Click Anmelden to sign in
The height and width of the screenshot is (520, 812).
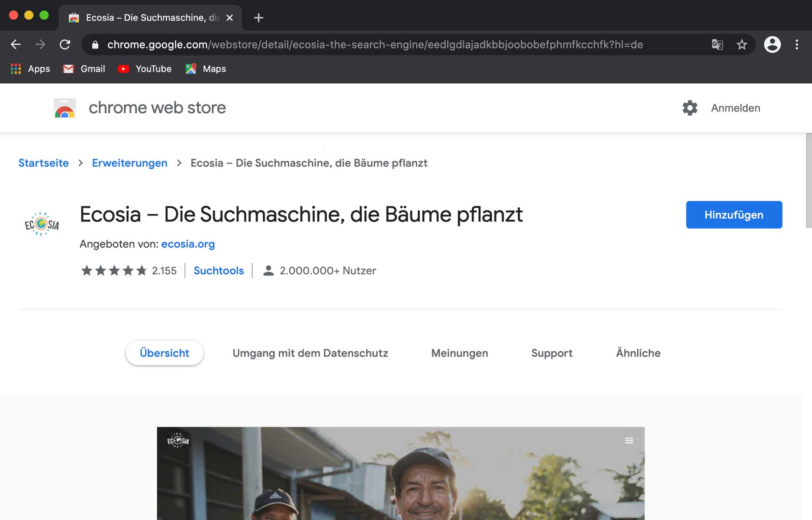[x=735, y=108]
